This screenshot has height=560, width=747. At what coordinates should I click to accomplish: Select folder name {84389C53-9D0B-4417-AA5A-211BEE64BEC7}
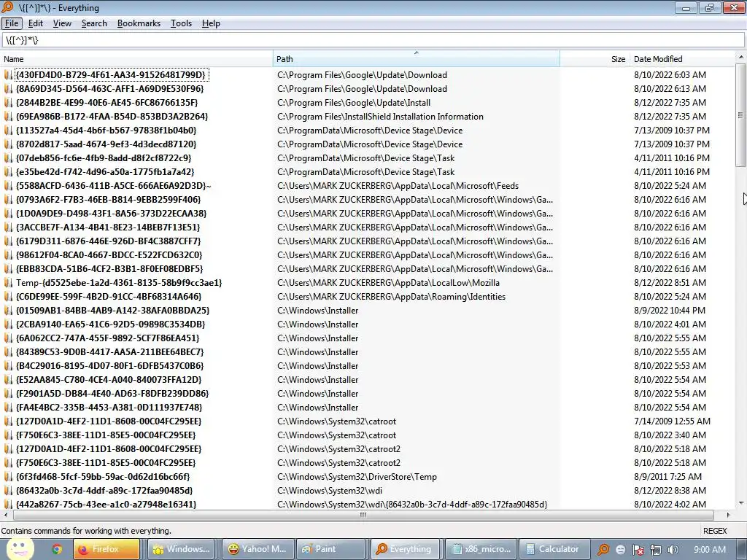[x=109, y=351]
